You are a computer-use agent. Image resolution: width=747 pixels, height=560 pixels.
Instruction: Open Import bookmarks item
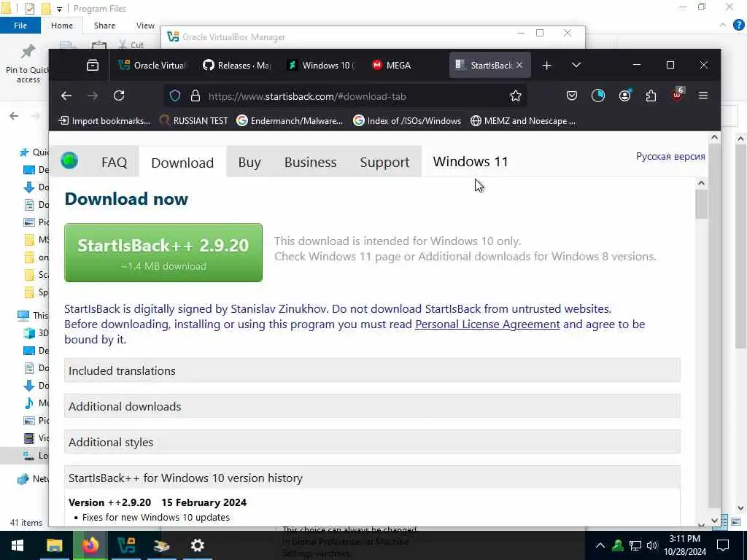tap(104, 121)
